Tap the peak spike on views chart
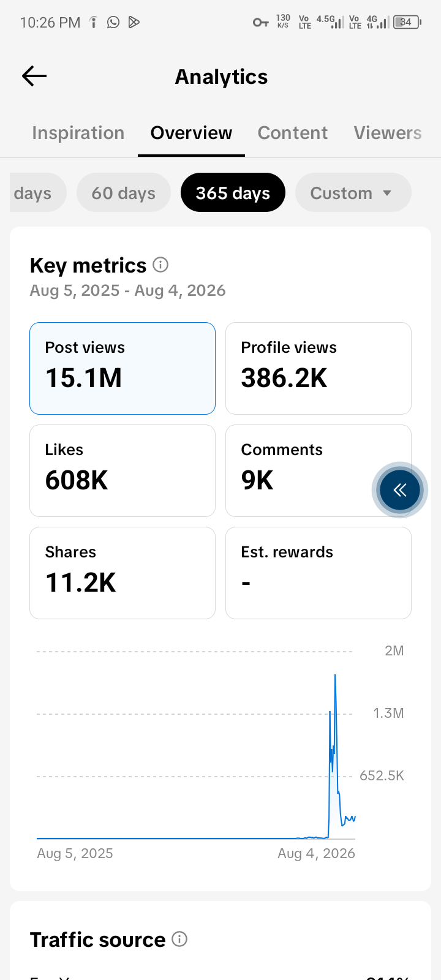The width and height of the screenshot is (441, 980). 335,676
